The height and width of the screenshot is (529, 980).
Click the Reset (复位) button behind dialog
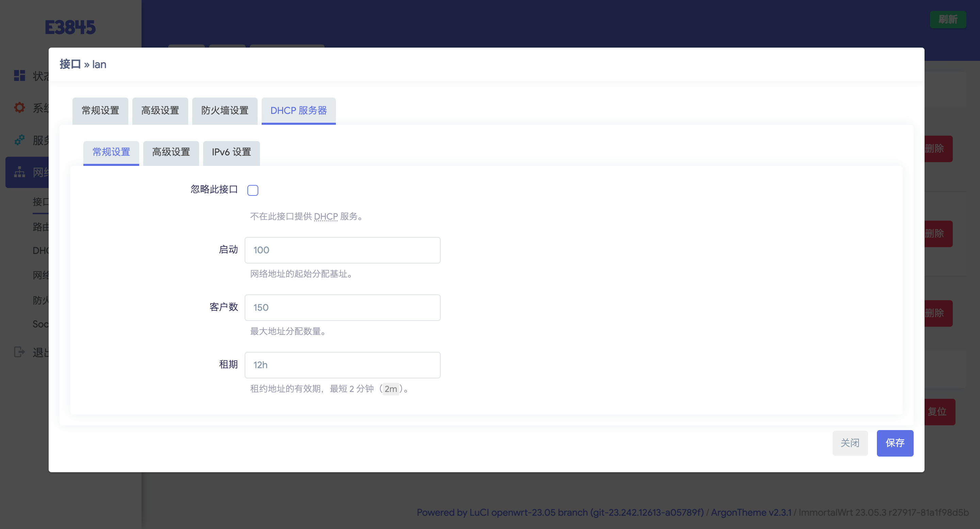940,412
